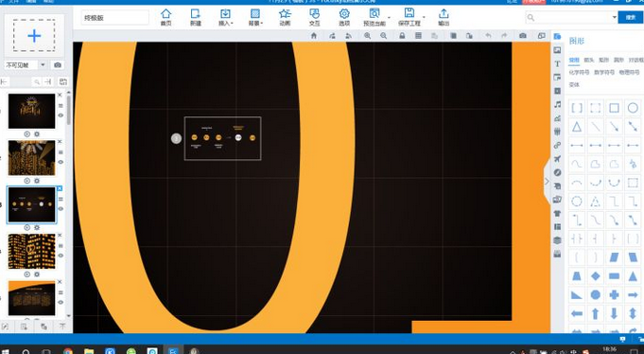Click the blue 搜索 search button
The height and width of the screenshot is (354, 644).
[x=631, y=17]
